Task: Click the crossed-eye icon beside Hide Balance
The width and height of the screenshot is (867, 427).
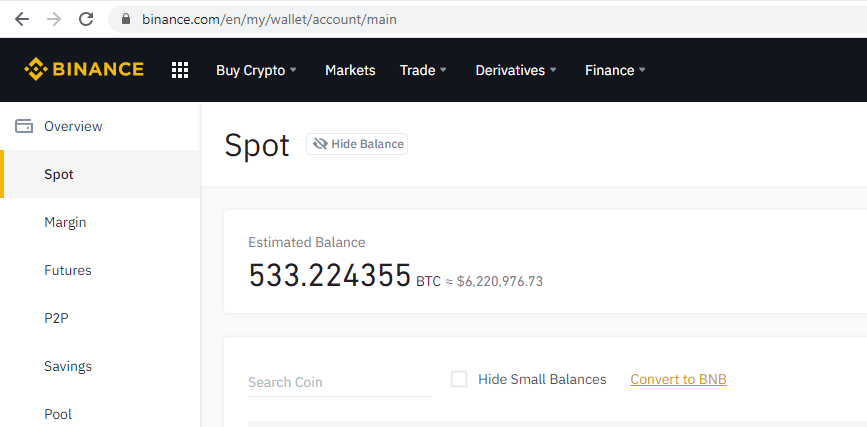Action: coord(320,144)
